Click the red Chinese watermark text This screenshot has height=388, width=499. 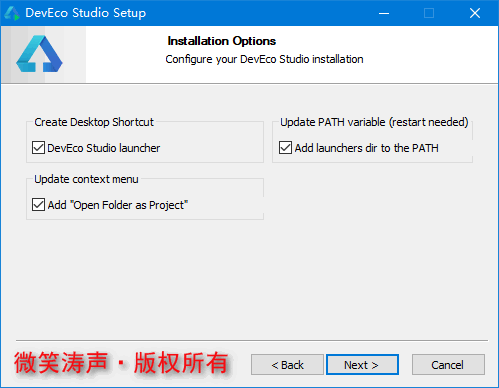(x=121, y=363)
